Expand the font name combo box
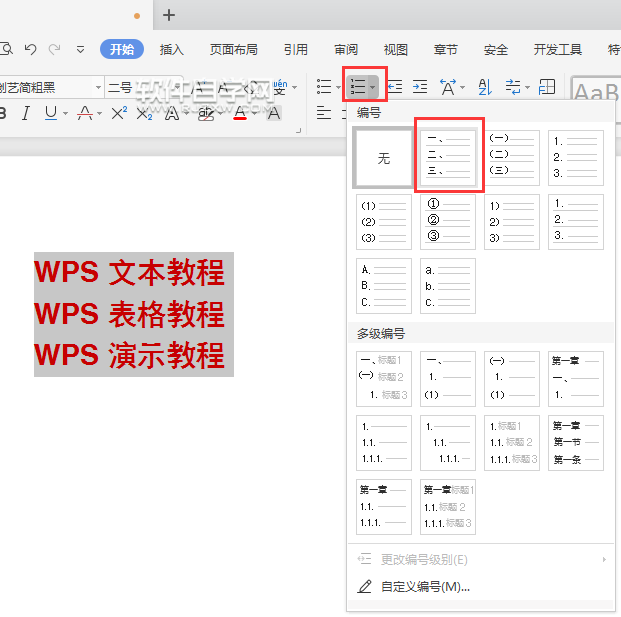The height and width of the screenshot is (617, 621). [98, 87]
